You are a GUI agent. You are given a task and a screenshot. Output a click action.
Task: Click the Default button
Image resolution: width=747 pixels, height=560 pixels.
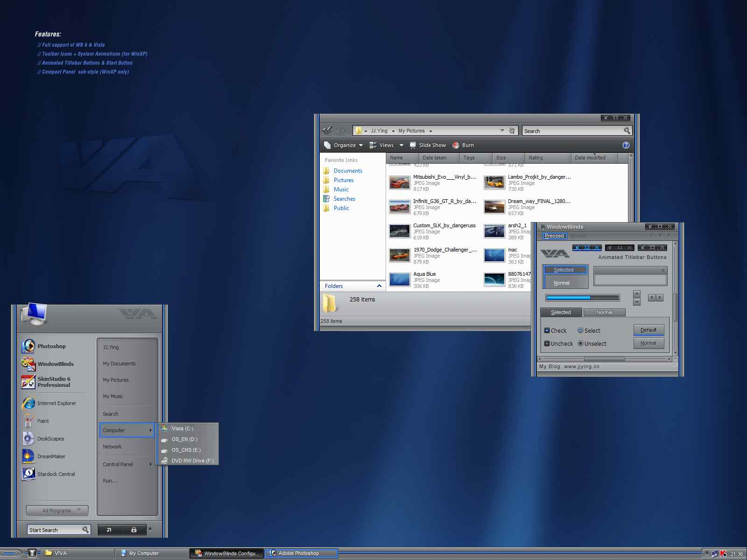tap(648, 330)
